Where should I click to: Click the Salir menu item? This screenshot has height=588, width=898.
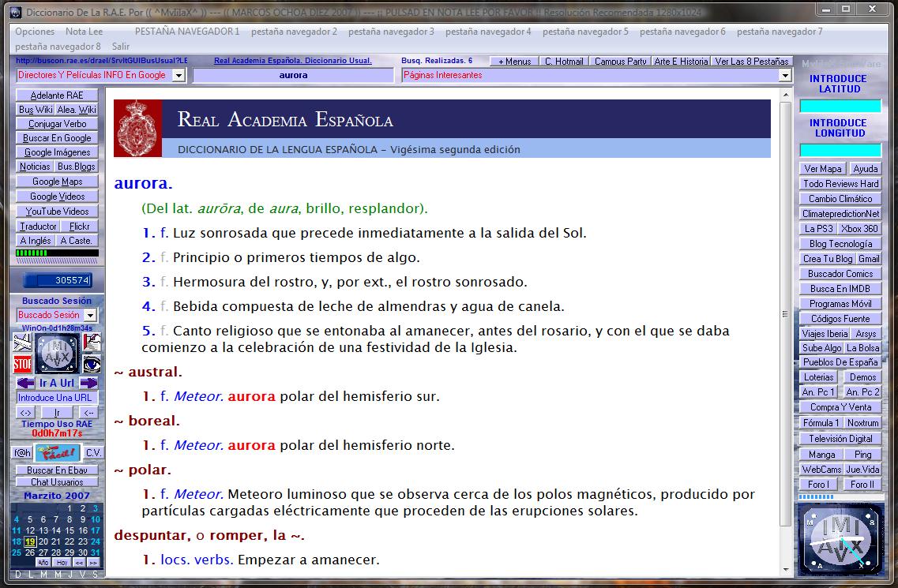click(x=121, y=47)
